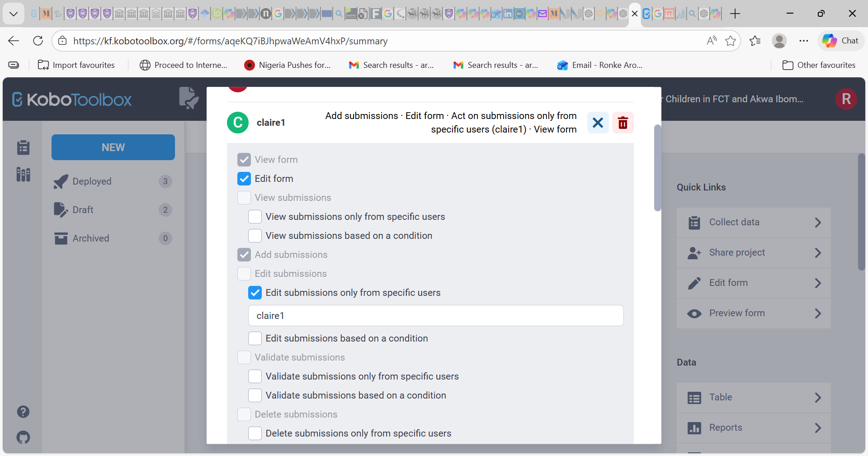The image size is (868, 456).
Task: Click the KoboToolbox logo
Action: pos(72,100)
